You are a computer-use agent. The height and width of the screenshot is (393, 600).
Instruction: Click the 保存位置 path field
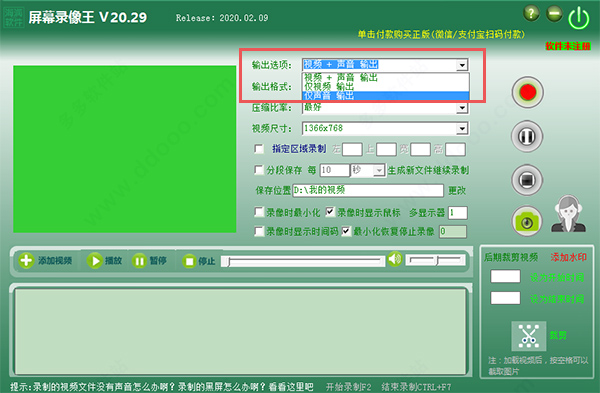tap(368, 190)
